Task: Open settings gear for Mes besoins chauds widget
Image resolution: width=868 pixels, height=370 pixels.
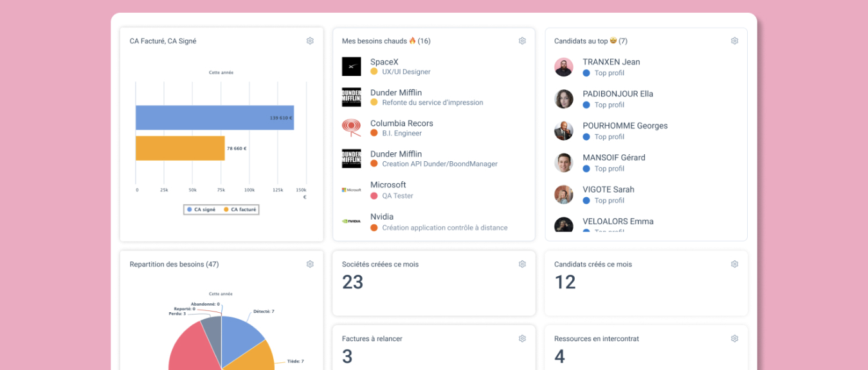Action: point(522,41)
